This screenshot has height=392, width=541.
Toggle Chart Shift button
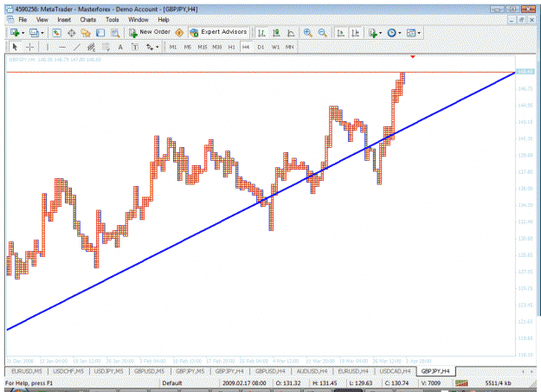(x=355, y=33)
